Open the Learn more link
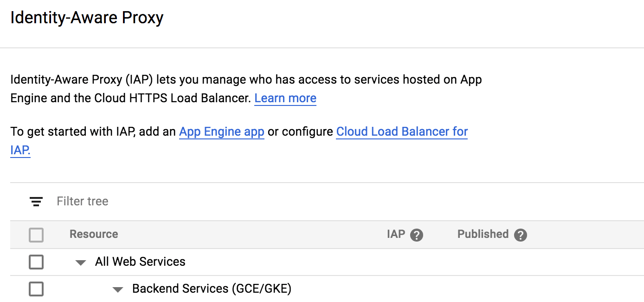This screenshot has height=302, width=644. pyautogui.click(x=285, y=98)
